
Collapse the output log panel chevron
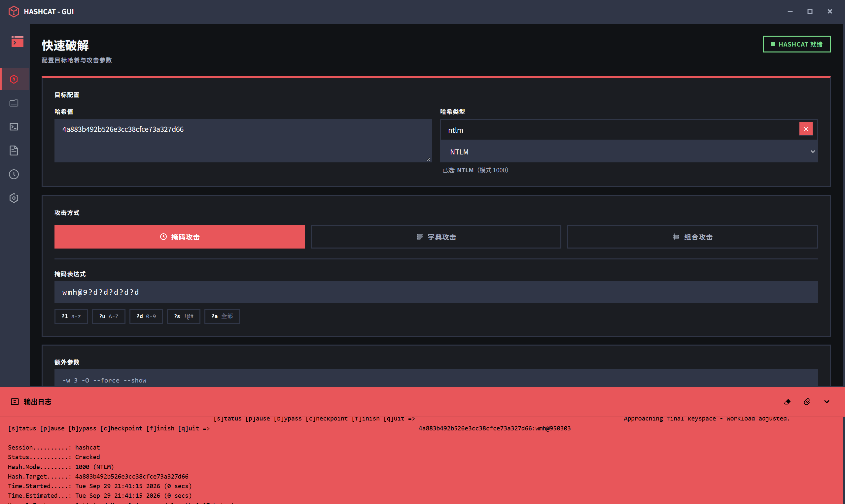827,402
